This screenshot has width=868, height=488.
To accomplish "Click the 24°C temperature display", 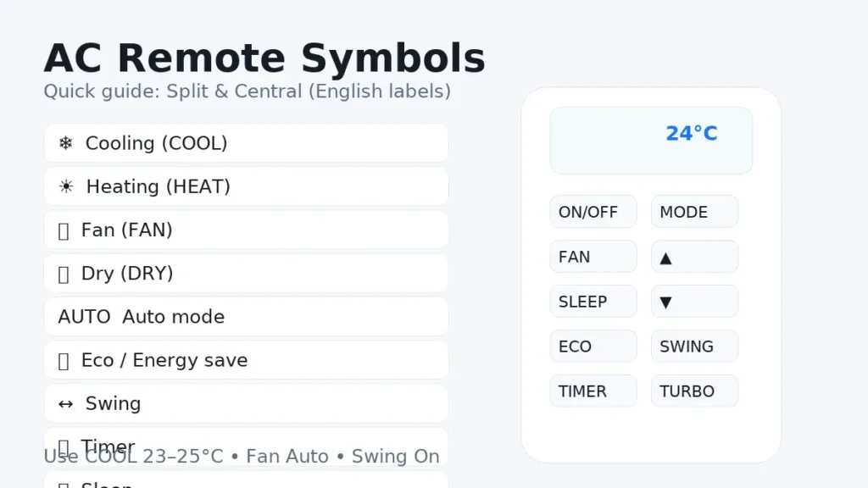I will (691, 134).
